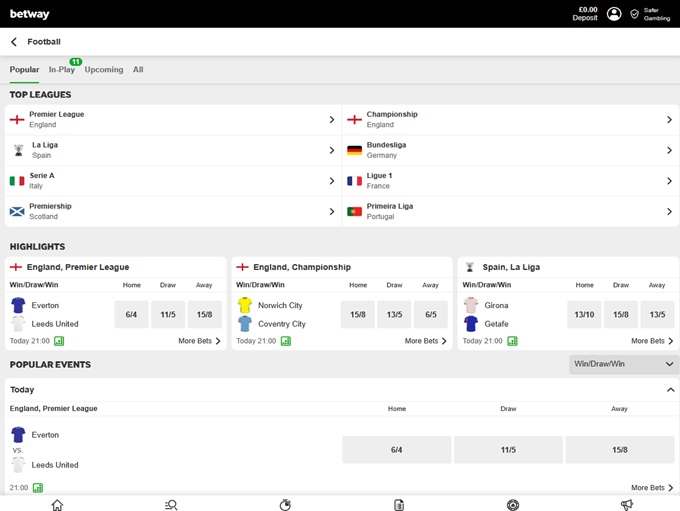The width and height of the screenshot is (680, 511).
Task: Switch to the In-Play tab
Action: pyautogui.click(x=62, y=70)
